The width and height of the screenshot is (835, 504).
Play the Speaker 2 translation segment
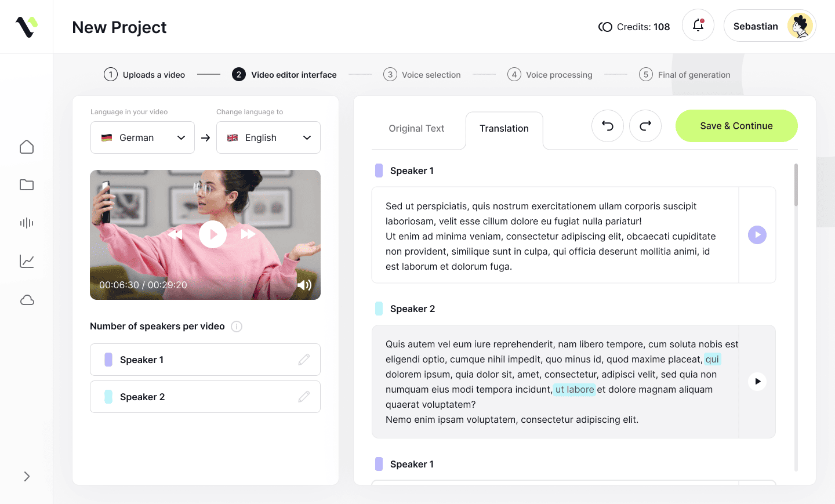point(757,381)
